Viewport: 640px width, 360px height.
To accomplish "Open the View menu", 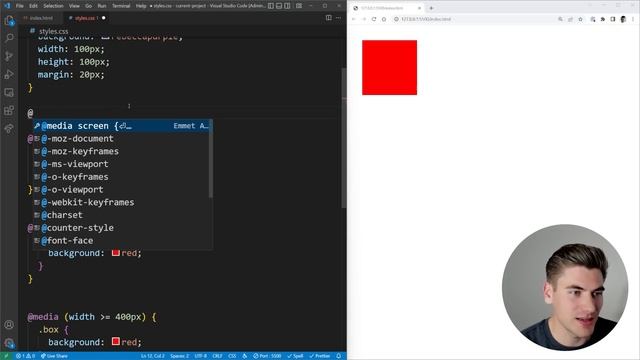I will [x=74, y=6].
